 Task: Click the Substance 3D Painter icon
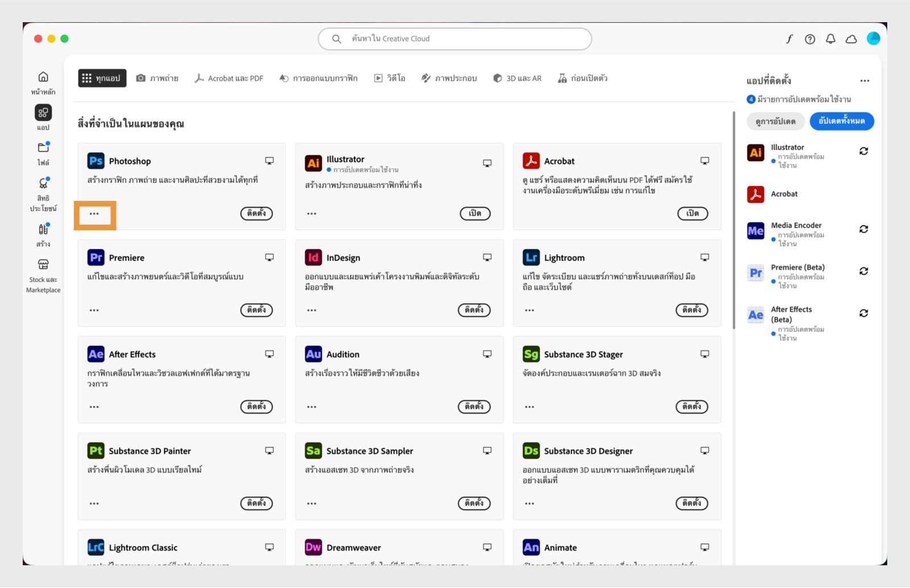click(96, 451)
